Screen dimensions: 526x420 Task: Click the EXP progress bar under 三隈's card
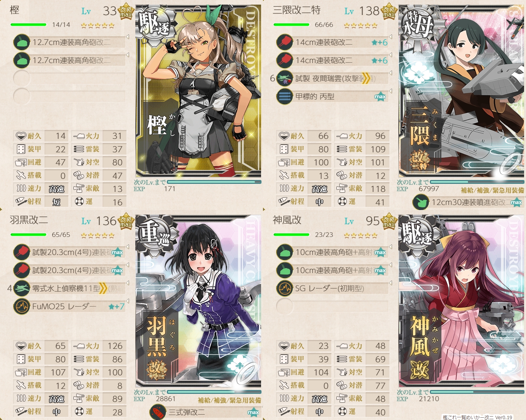477,182
